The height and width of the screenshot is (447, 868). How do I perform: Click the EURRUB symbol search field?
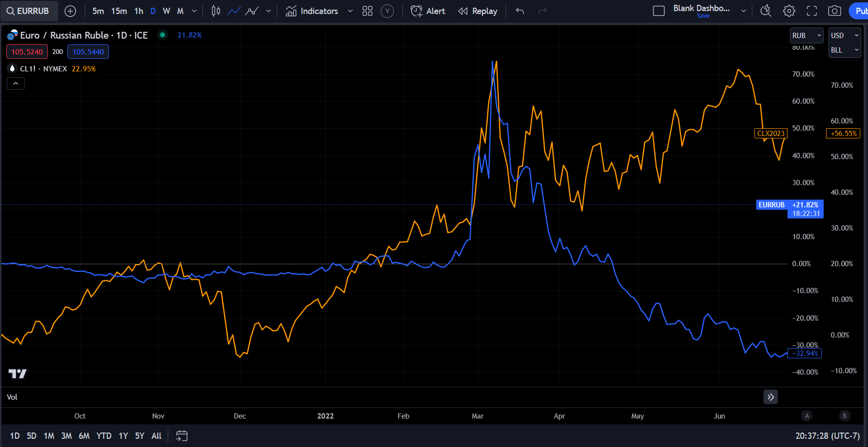[x=29, y=11]
